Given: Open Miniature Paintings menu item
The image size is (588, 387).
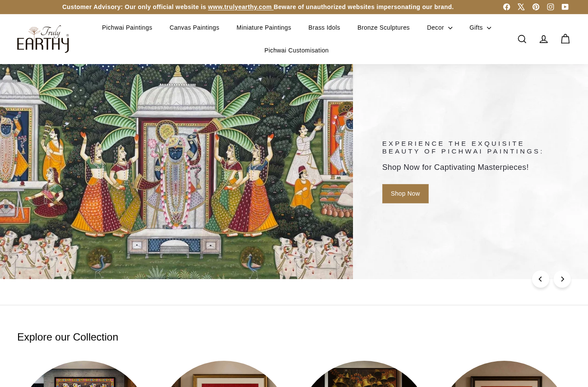Looking at the screenshot, I should 264,28.
